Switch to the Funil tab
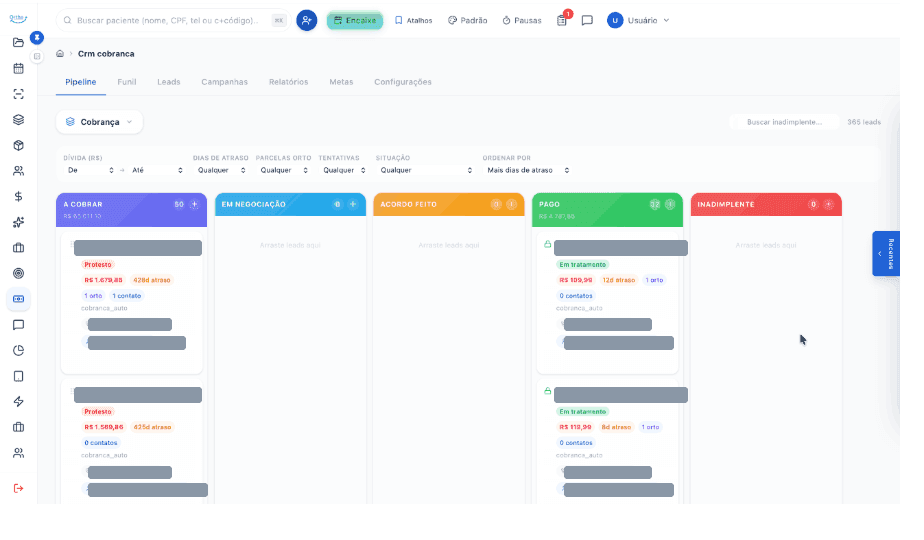This screenshot has width=924, height=540. [127, 82]
